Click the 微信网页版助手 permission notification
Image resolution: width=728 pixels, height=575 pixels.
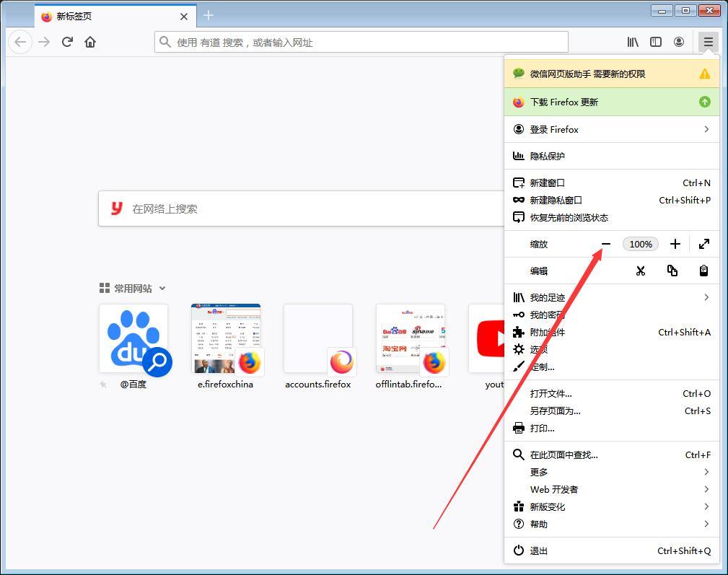pos(611,74)
